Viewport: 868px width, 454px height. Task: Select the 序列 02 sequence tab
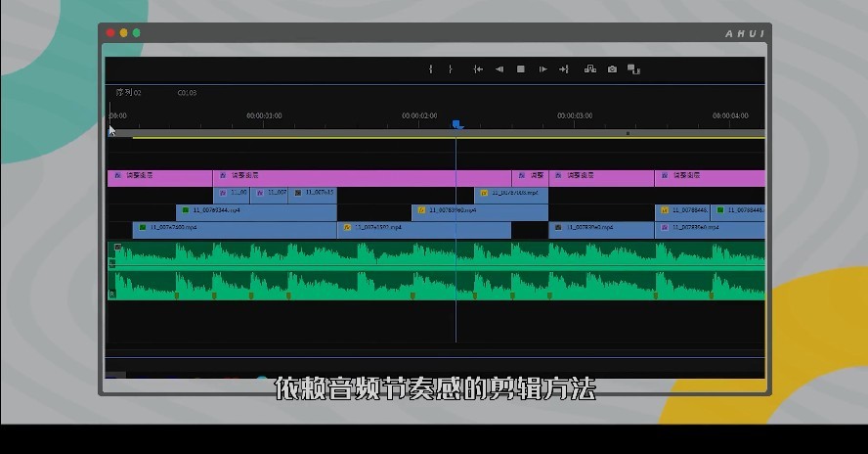tap(128, 93)
